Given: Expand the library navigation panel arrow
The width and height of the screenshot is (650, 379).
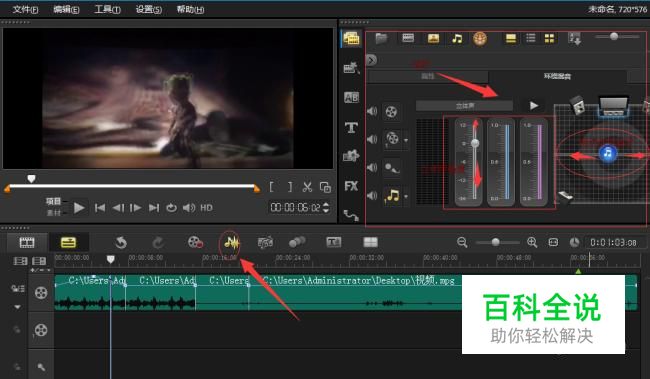Looking at the screenshot, I should coord(371,60).
